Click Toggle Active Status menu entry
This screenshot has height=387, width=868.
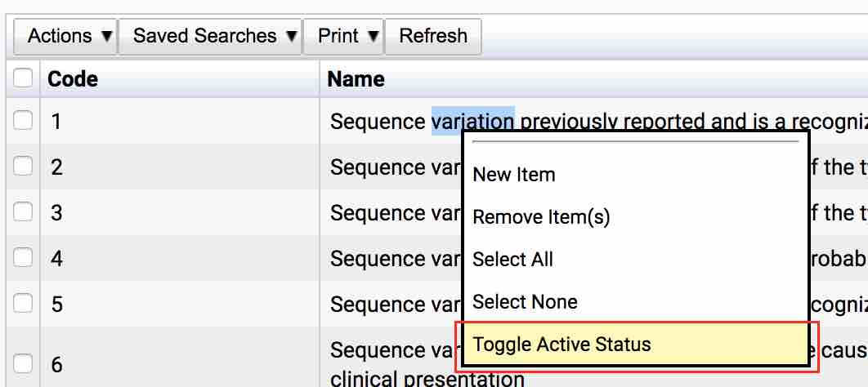(562, 345)
